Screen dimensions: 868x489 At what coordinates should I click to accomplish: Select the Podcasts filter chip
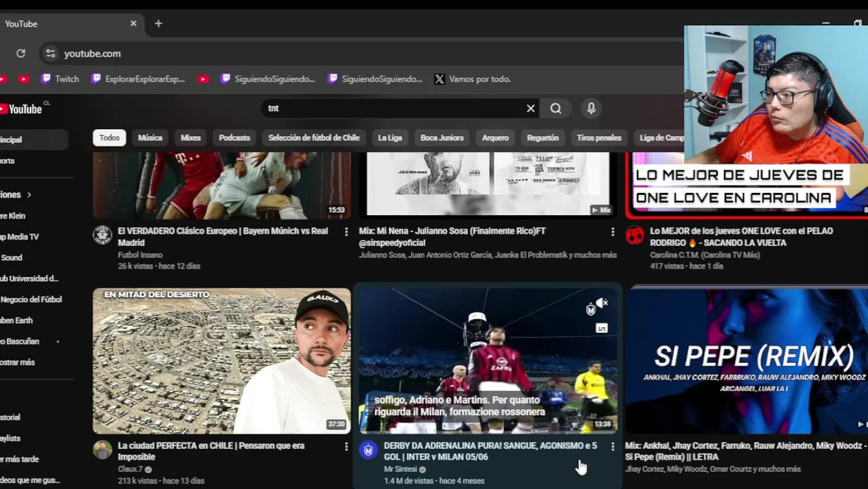pos(234,137)
